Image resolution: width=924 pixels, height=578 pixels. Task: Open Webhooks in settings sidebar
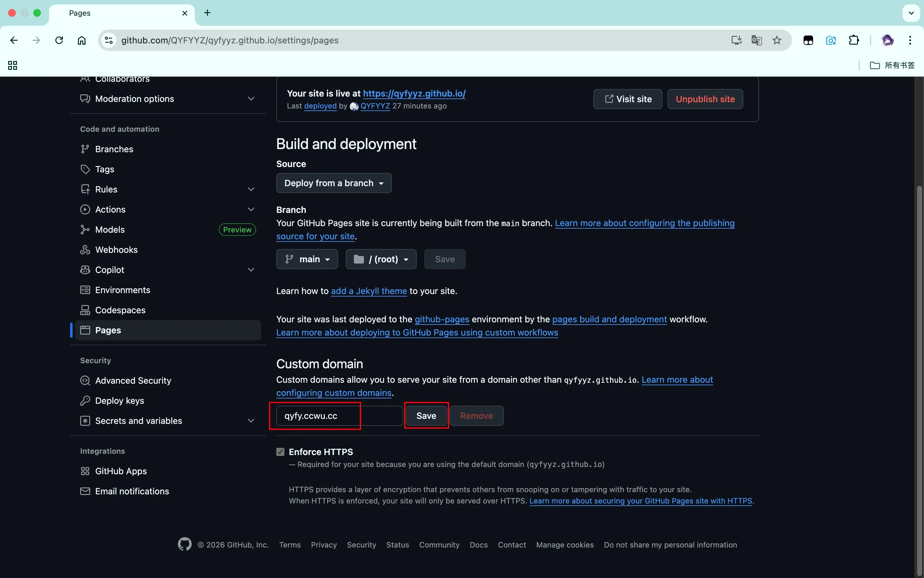pos(116,250)
